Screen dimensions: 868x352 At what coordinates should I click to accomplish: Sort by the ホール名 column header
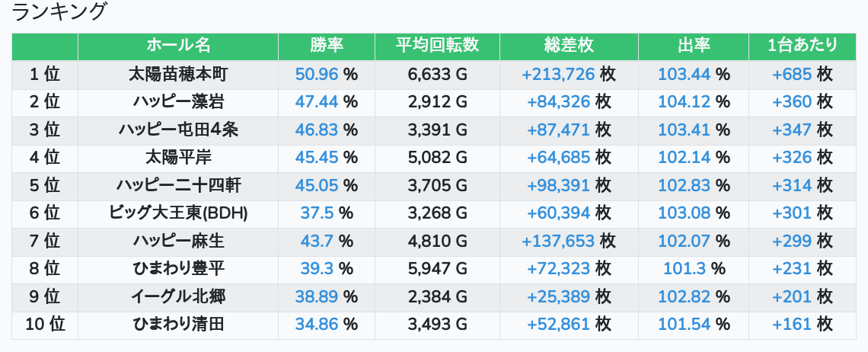pyautogui.click(x=178, y=46)
